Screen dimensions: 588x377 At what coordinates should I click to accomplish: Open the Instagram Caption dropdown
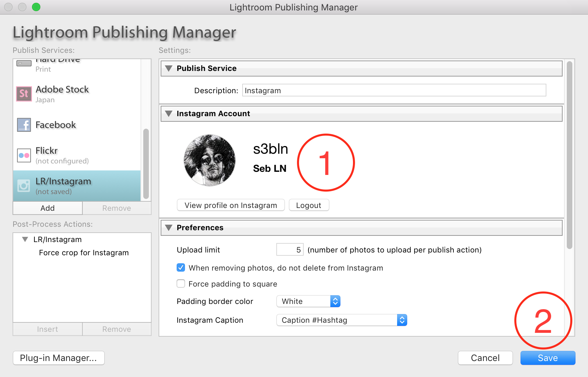click(342, 320)
